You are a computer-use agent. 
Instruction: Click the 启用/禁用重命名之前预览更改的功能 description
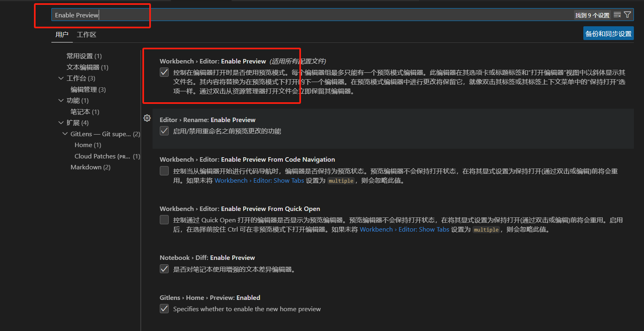tap(227, 131)
